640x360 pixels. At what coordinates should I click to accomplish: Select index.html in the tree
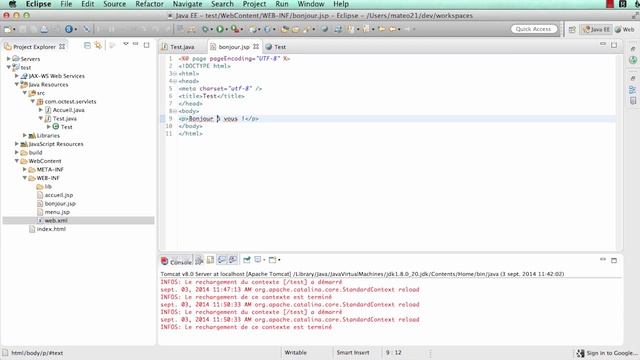click(51, 229)
